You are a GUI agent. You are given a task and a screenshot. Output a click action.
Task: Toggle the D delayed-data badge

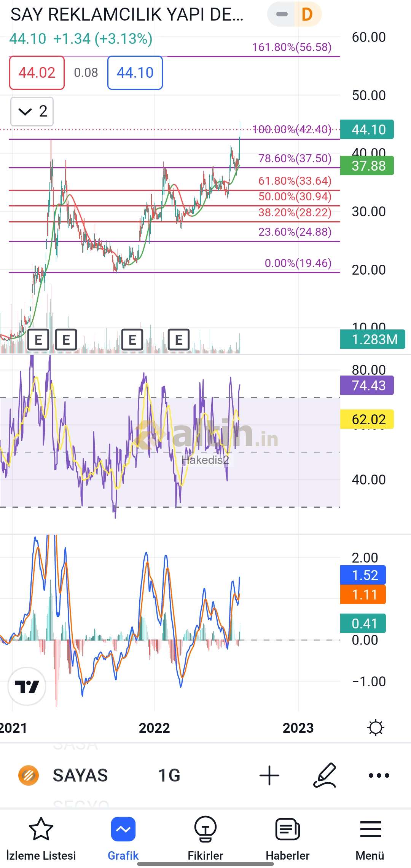coord(307,14)
